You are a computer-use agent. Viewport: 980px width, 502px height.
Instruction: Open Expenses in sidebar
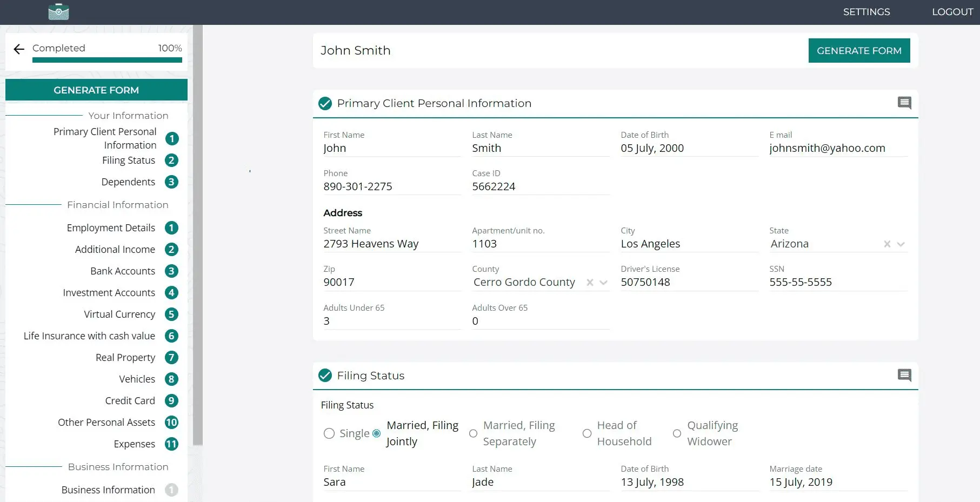coord(135,444)
